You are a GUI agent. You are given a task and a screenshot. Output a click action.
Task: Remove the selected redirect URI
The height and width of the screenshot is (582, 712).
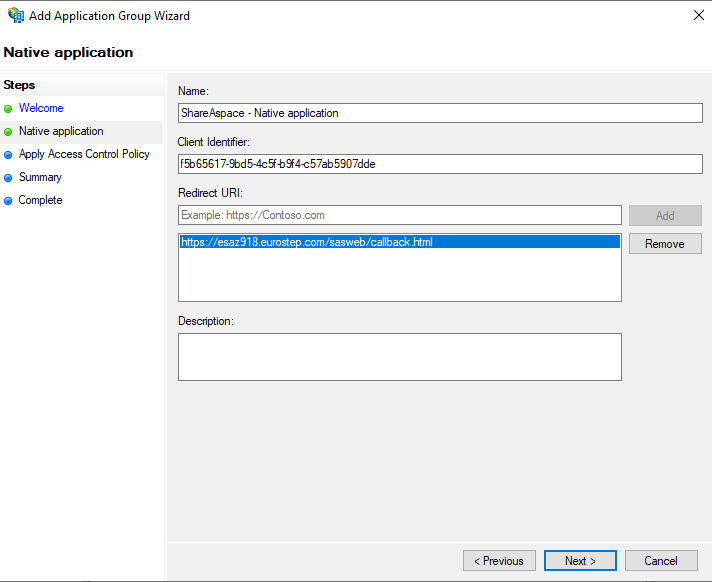pyautogui.click(x=665, y=244)
